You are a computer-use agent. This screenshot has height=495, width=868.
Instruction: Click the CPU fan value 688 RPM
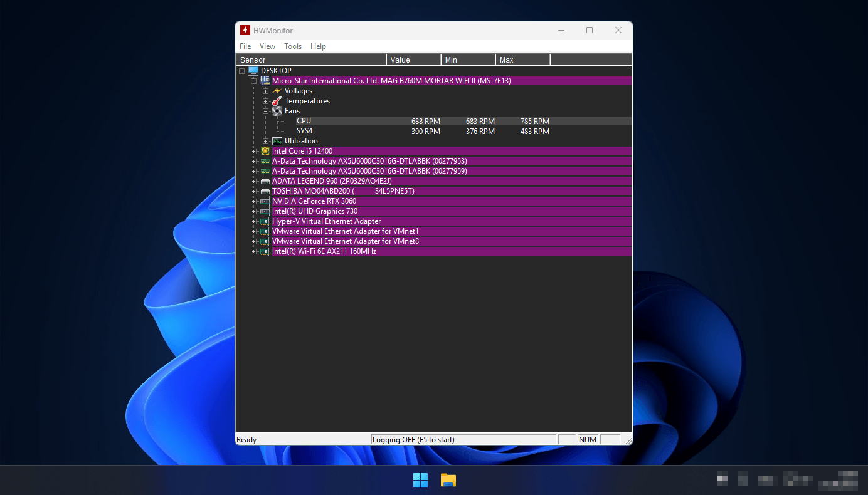426,122
